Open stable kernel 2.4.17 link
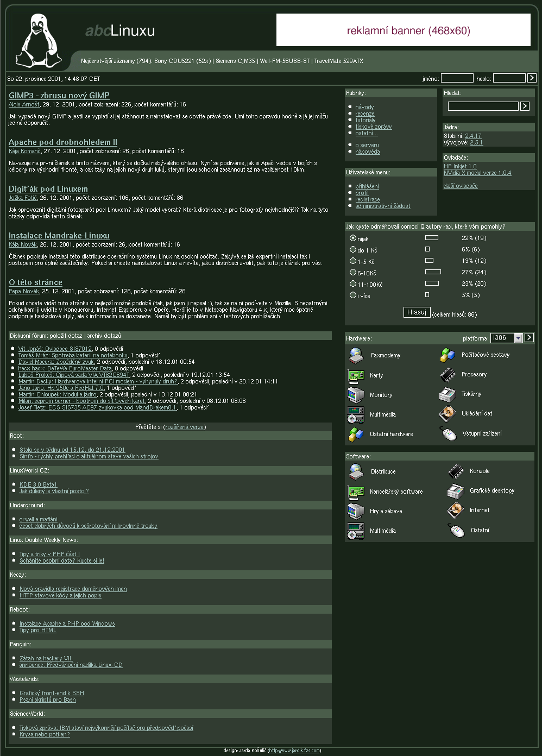The width and height of the screenshot is (542, 756). tap(473, 136)
